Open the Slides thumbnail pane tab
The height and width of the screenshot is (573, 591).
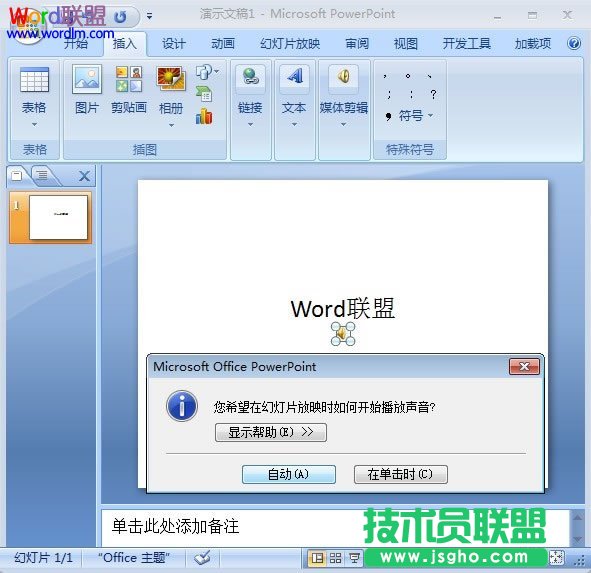tap(17, 175)
